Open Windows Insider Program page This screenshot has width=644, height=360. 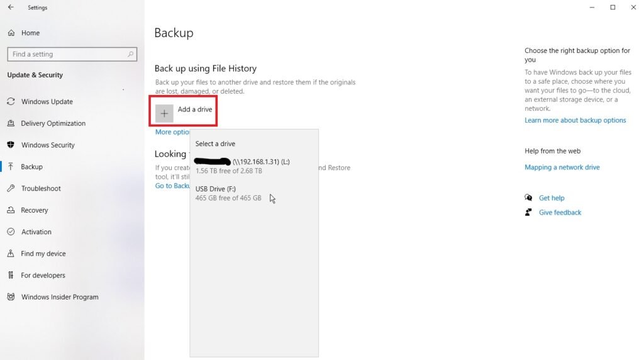pos(60,297)
